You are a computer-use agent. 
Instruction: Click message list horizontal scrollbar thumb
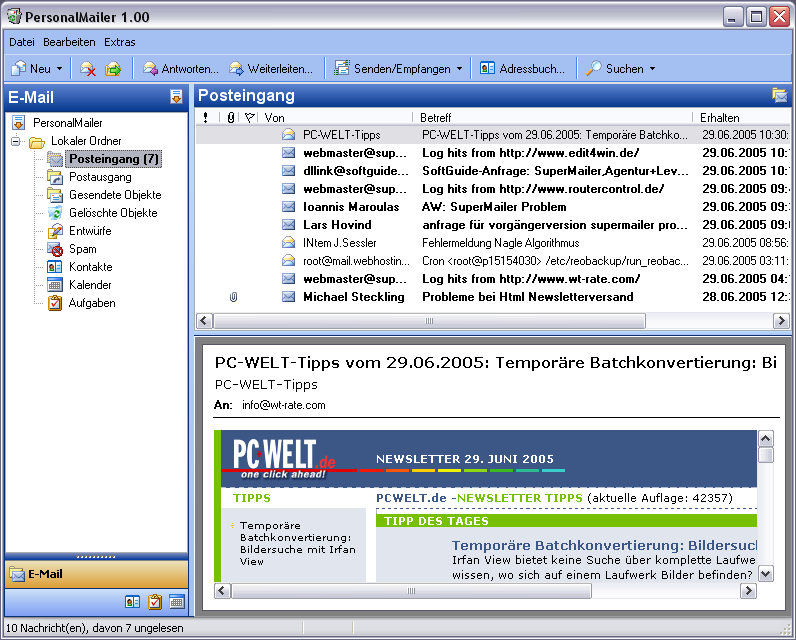click(x=429, y=321)
